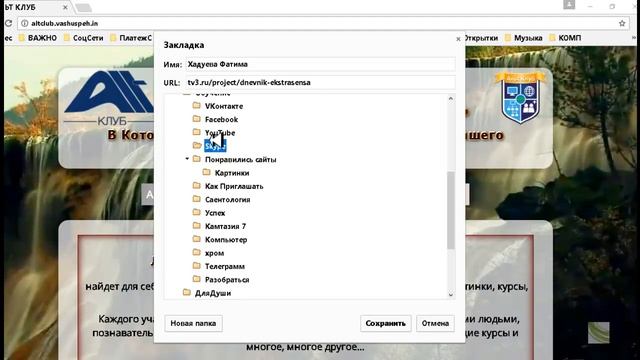Image resolution: width=640 pixels, height=360 pixels.
Task: Click folder icon next to Саентология
Action: [x=197, y=199]
